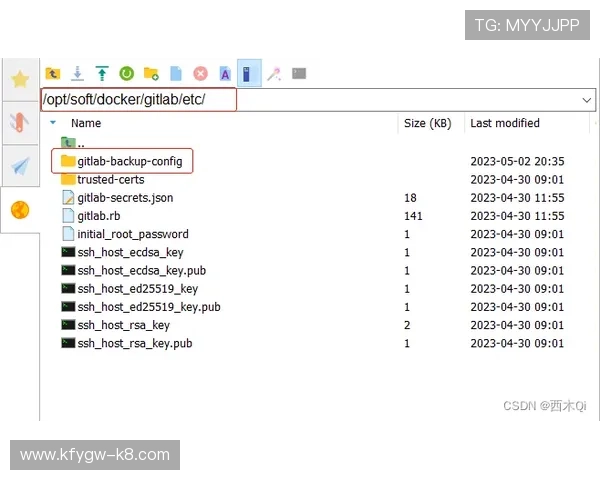Refresh the current folder listing
The image size is (600, 480).
tap(127, 73)
